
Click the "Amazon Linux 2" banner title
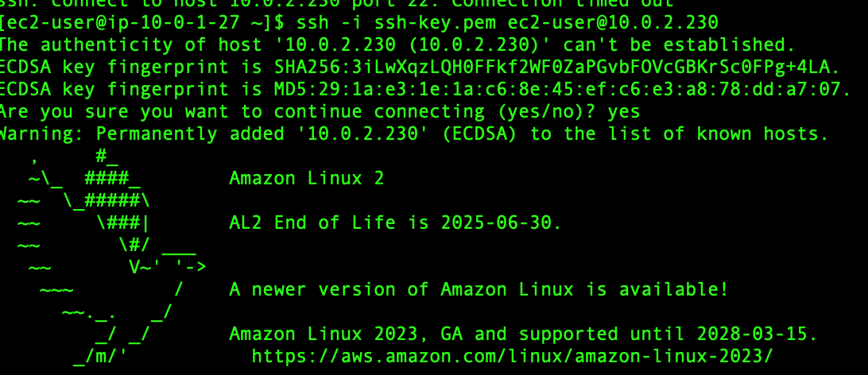307,179
